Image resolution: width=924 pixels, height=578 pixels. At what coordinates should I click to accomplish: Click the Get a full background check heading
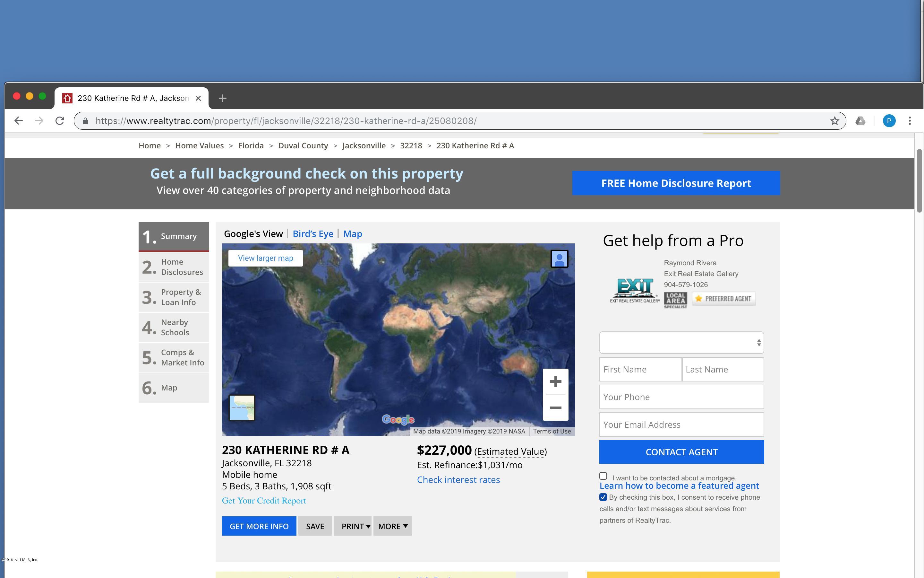click(307, 173)
